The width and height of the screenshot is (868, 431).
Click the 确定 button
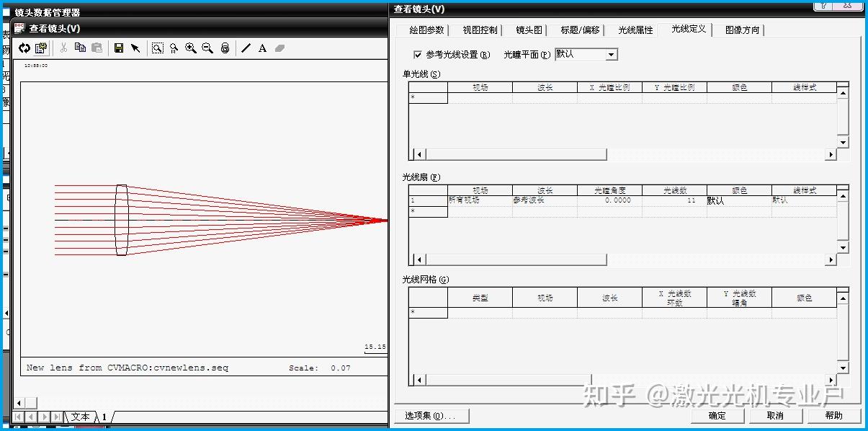click(717, 415)
